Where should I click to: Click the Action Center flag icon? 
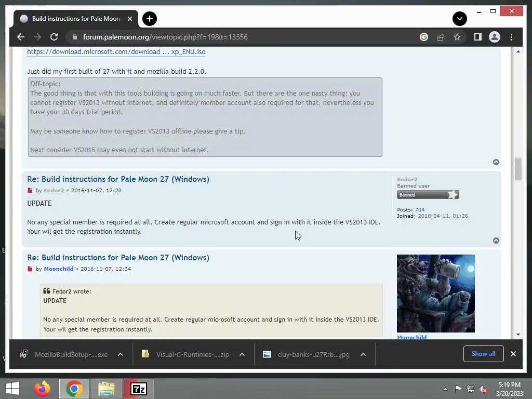(458, 389)
